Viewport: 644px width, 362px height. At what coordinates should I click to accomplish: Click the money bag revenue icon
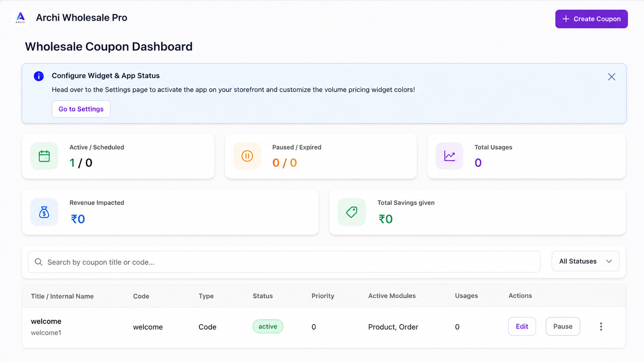(x=44, y=212)
